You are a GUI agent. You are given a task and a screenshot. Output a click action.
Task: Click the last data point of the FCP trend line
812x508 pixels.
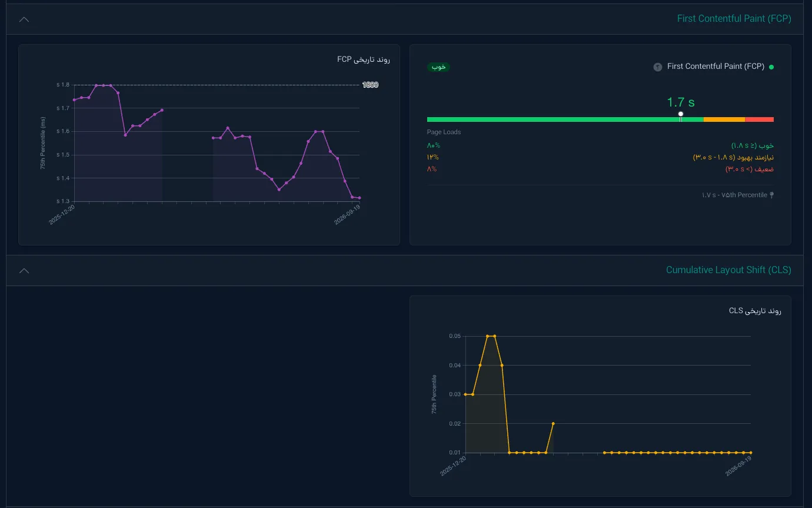coord(360,198)
